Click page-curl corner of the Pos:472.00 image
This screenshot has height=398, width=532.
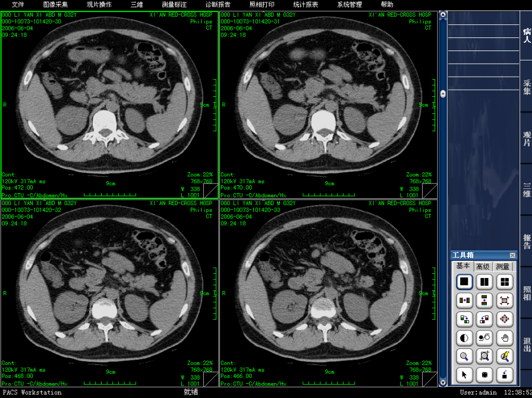coord(210,191)
